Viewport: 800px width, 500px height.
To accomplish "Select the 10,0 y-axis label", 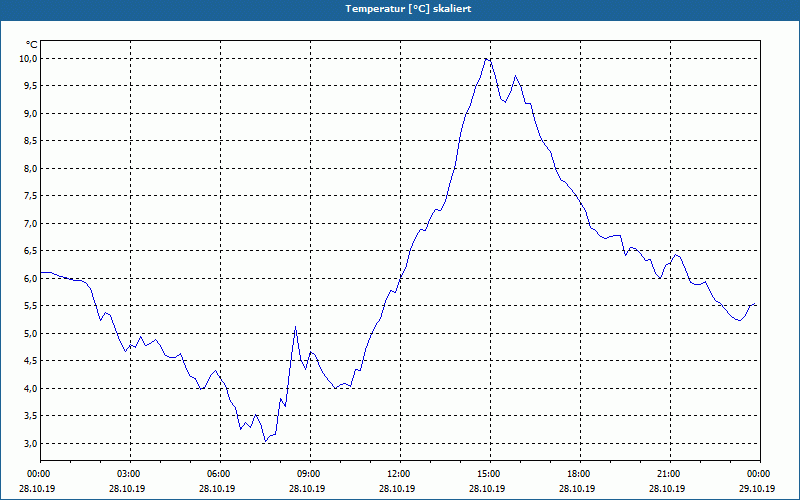I will (x=29, y=59).
